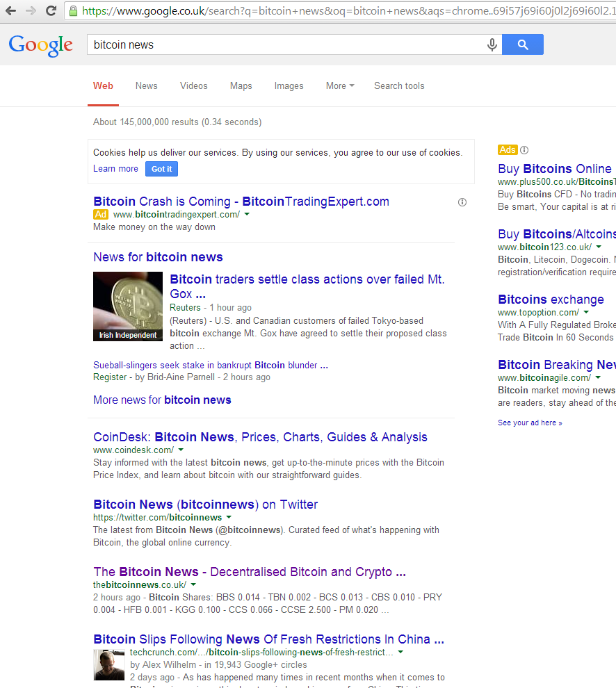
Task: Expand arrow beside bitcoin123.co.uk URL
Action: (x=599, y=247)
